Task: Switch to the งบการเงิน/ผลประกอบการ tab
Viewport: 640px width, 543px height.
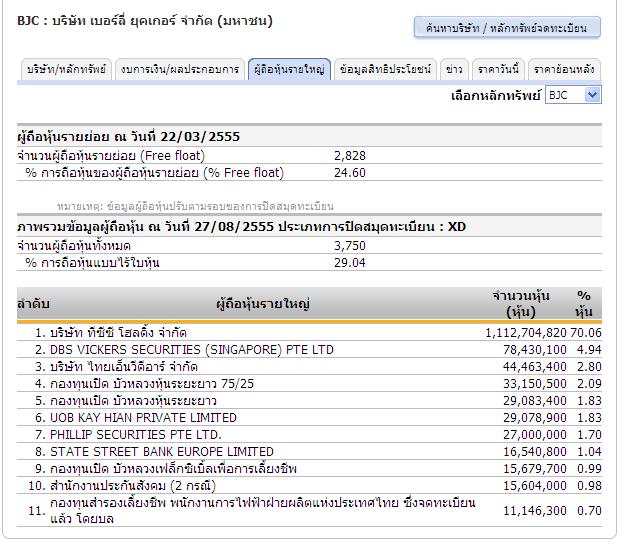Action: pyautogui.click(x=180, y=69)
